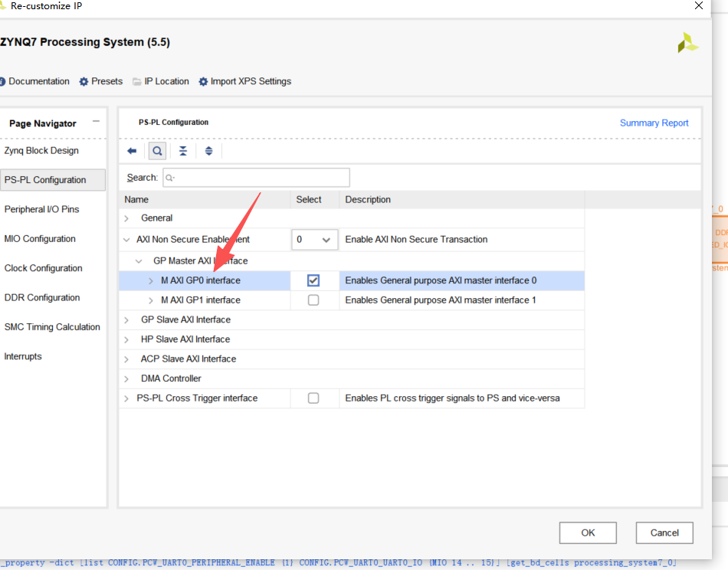Collapse AXI Non Secure Enablement row

pos(126,240)
